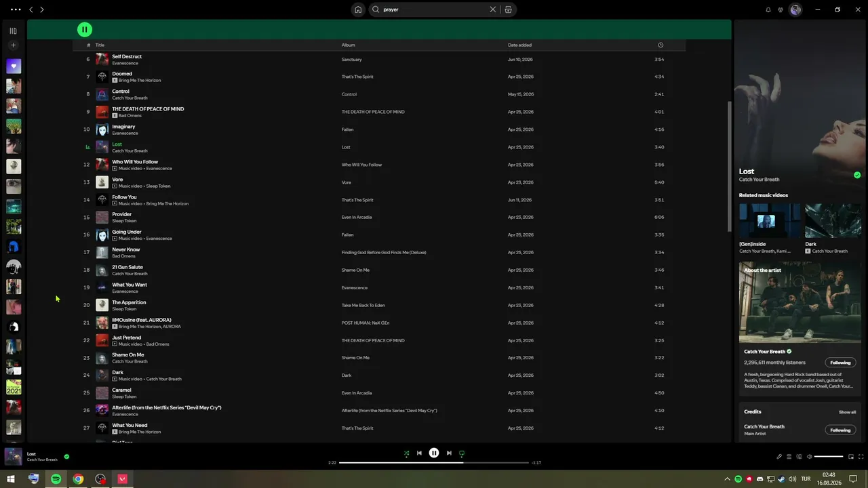This screenshot has height=488, width=868.
Task: Open the '[Gen]inside' related music video
Action: [x=770, y=221]
